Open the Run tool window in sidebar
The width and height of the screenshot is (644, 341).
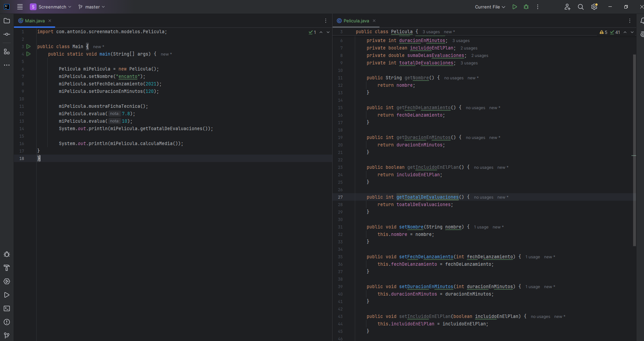point(7,295)
